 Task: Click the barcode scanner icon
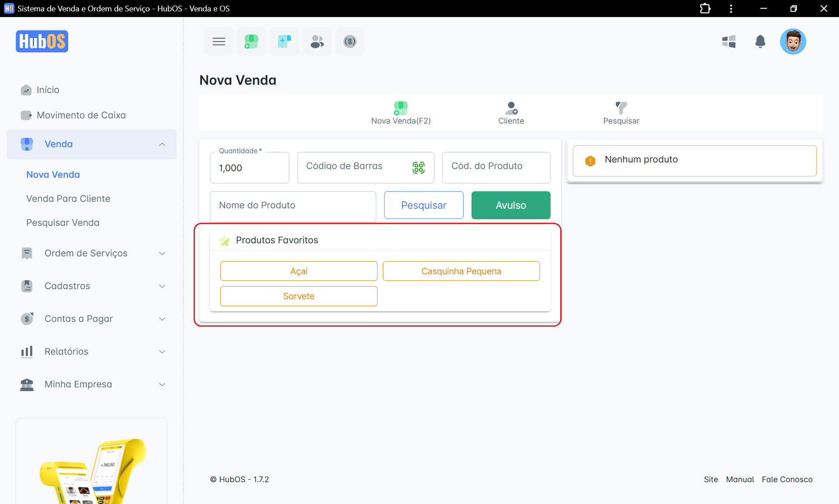click(418, 167)
